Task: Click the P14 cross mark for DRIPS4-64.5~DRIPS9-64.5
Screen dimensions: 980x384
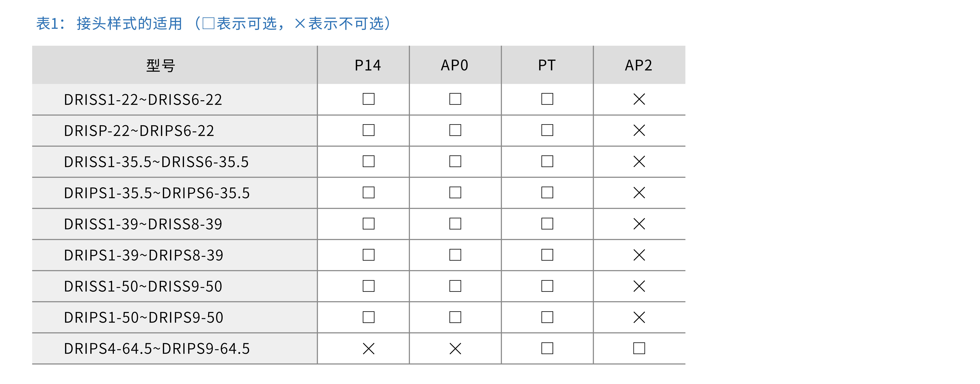Action: coord(368,348)
